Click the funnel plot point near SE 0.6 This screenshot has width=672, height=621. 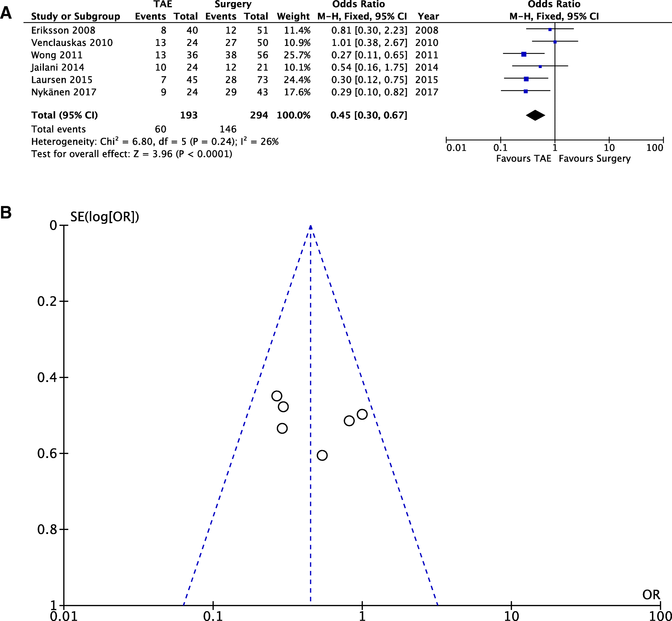click(322, 455)
